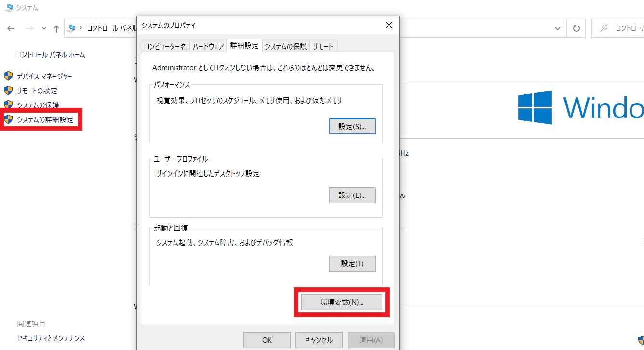
Task: Switch to the ハードウェア tab
Action: 208,46
